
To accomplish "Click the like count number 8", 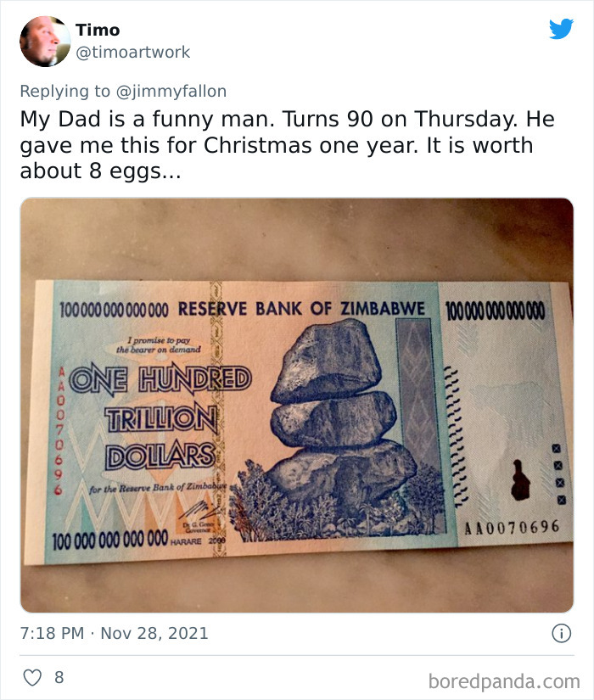I will click(59, 678).
